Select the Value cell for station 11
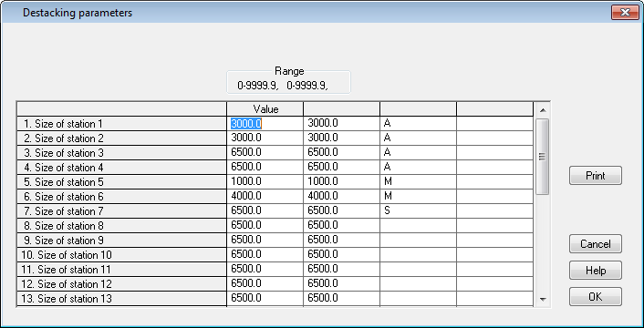The image size is (644, 328). (265, 269)
